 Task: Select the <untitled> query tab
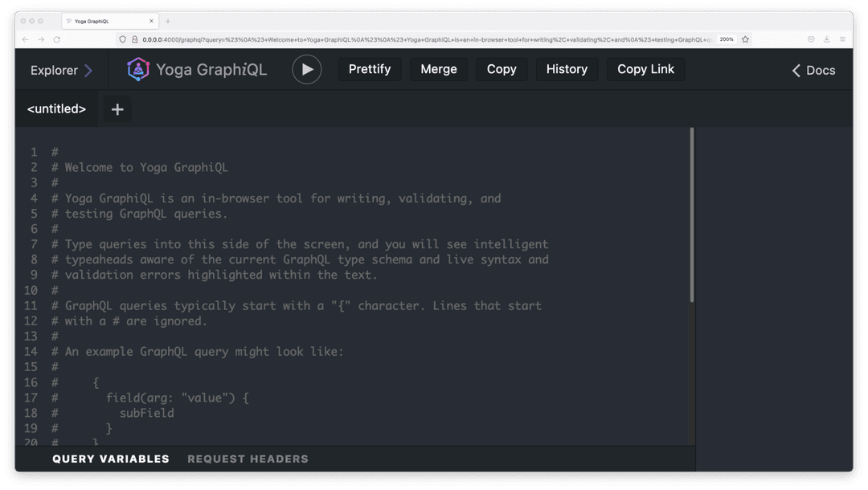[x=56, y=108]
